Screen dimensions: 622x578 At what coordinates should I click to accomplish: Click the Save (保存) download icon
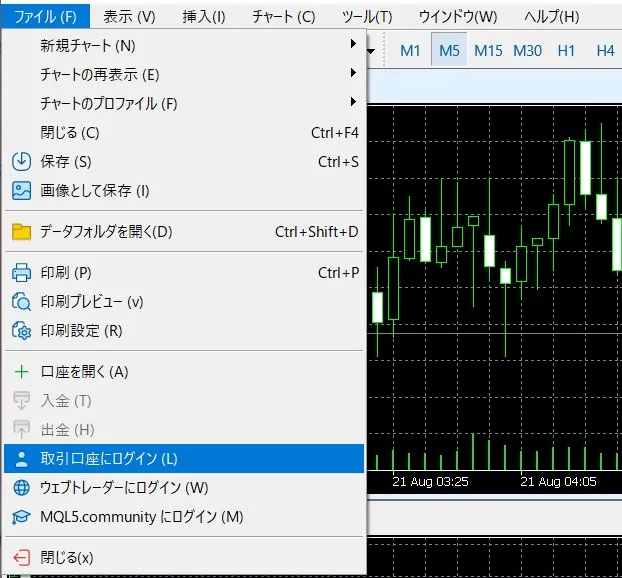click(21, 162)
